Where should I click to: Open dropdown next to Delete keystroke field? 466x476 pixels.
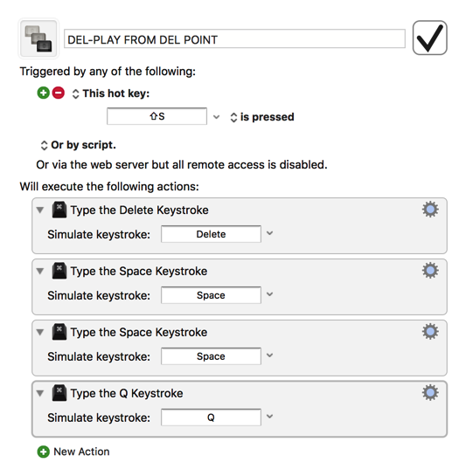coord(269,233)
